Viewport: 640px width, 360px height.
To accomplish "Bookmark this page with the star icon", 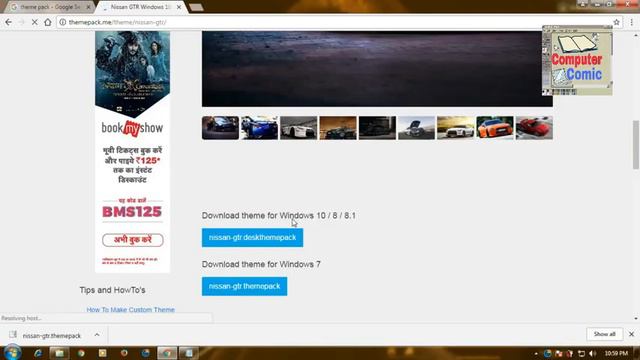I will point(616,22).
